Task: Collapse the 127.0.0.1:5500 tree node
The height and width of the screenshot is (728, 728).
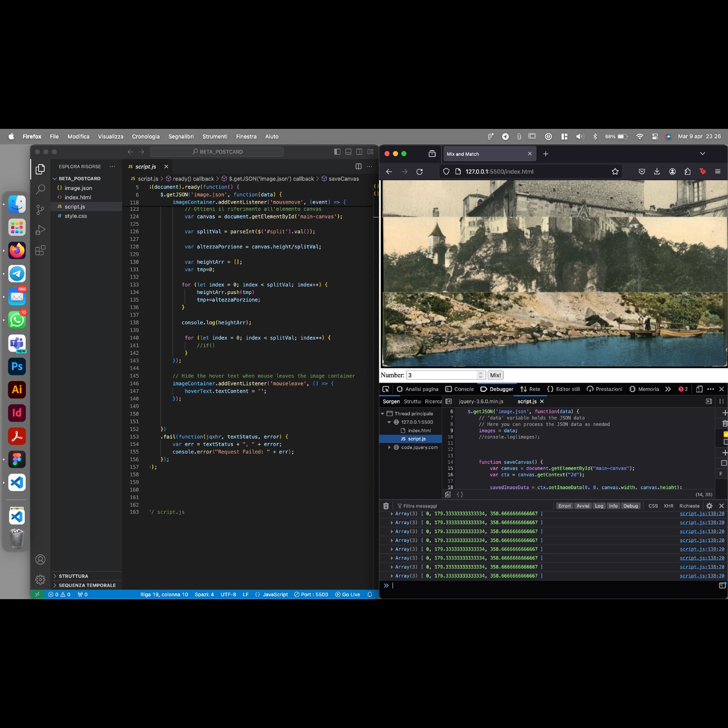Action: pyautogui.click(x=389, y=422)
